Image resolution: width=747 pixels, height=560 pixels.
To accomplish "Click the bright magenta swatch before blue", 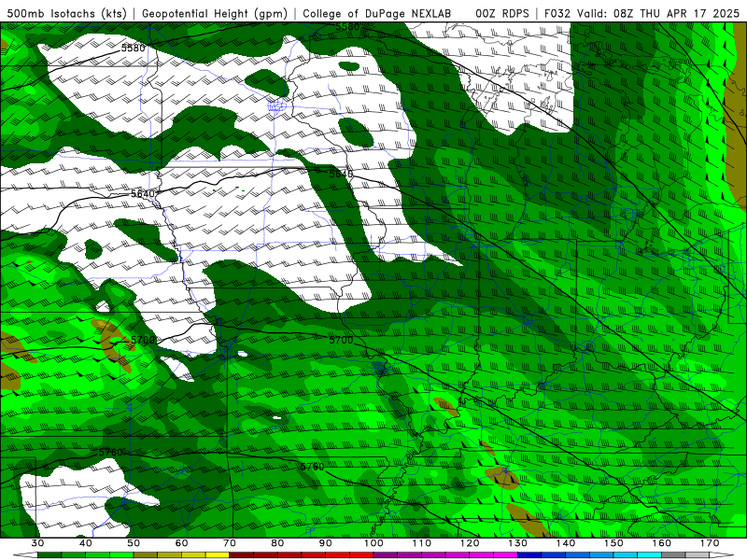I will pos(505,554).
